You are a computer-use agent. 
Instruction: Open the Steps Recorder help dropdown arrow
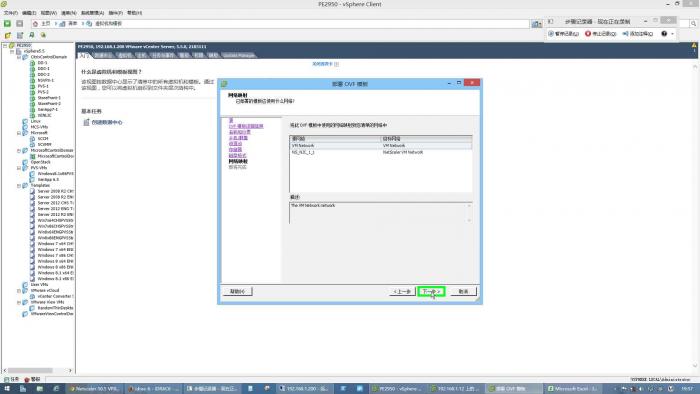click(x=672, y=33)
